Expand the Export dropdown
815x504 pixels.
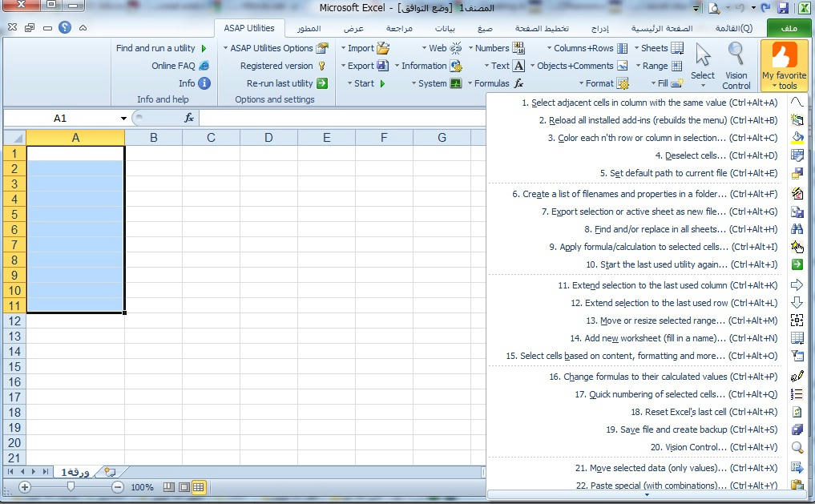click(x=365, y=66)
